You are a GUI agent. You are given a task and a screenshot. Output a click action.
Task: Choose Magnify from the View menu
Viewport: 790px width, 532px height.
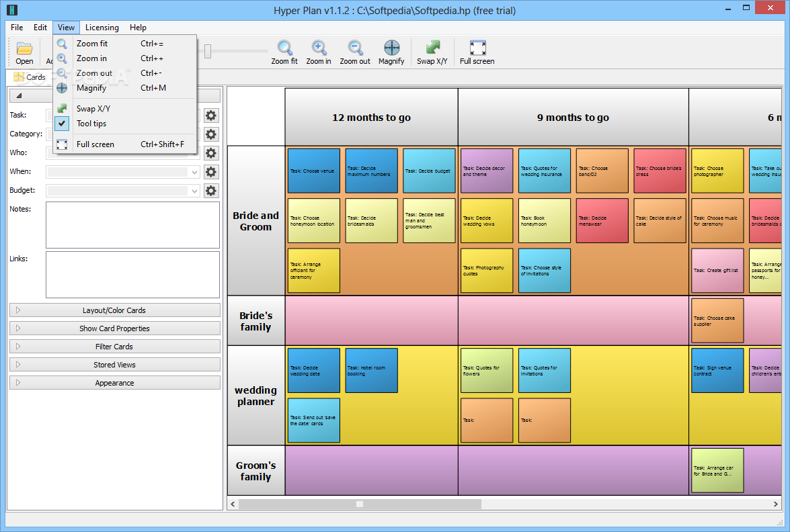point(124,88)
